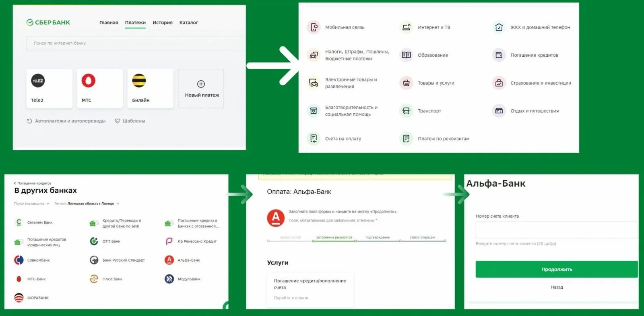Viewport: 644px width, 316px height.
Task: Expand the Поиск поставщика dropdown
Action: tap(31, 204)
